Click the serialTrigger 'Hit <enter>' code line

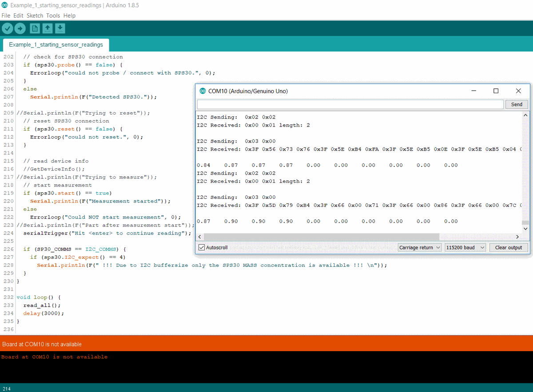[x=107, y=233]
